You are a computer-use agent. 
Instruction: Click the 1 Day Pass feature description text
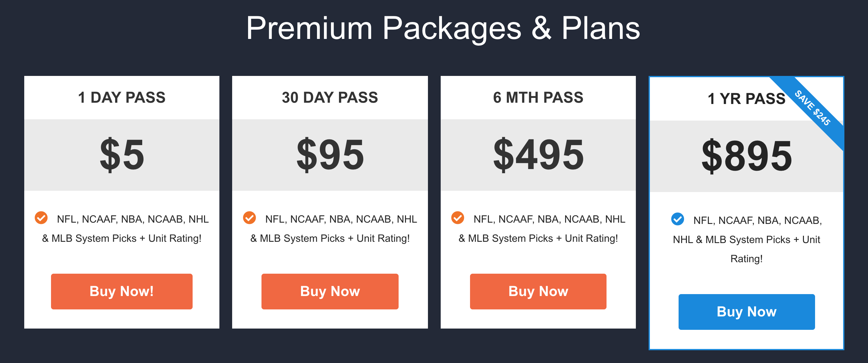(x=125, y=229)
